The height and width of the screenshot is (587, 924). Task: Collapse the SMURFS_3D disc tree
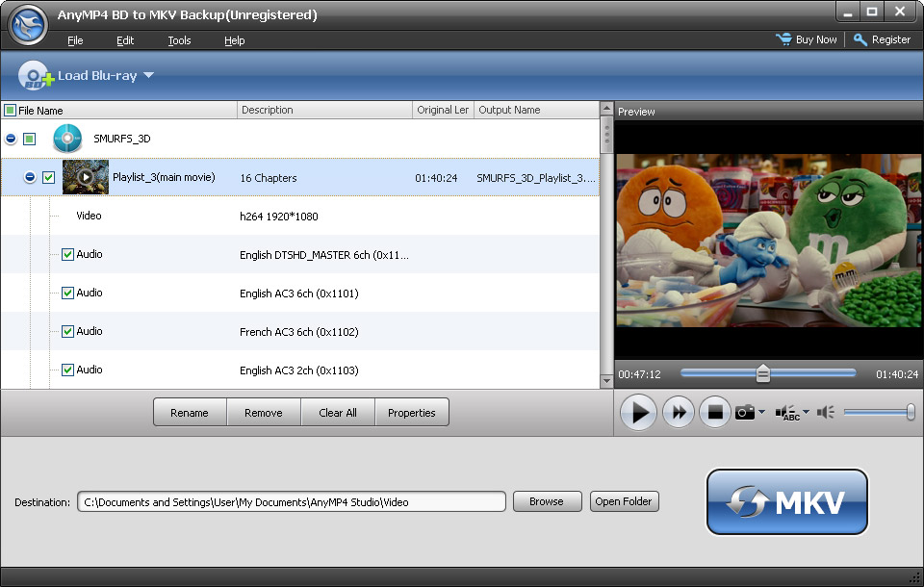(11, 140)
